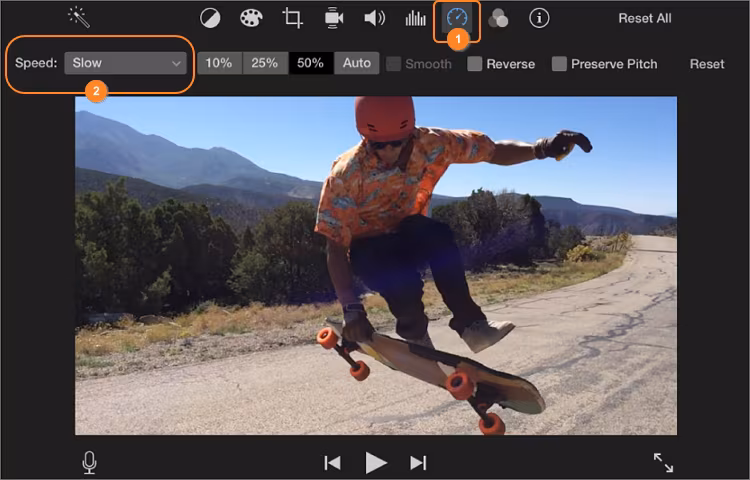Click the Reset speed button
This screenshot has height=480, width=750.
707,64
